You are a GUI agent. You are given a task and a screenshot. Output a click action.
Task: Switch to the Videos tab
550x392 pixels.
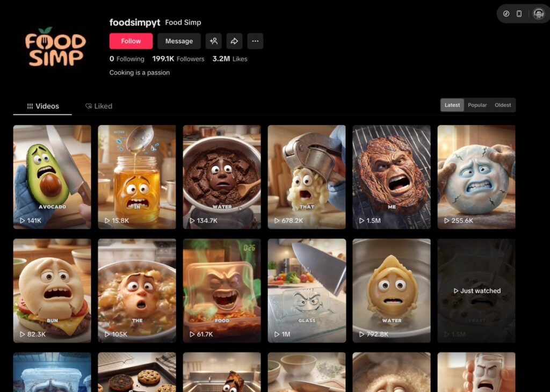43,106
